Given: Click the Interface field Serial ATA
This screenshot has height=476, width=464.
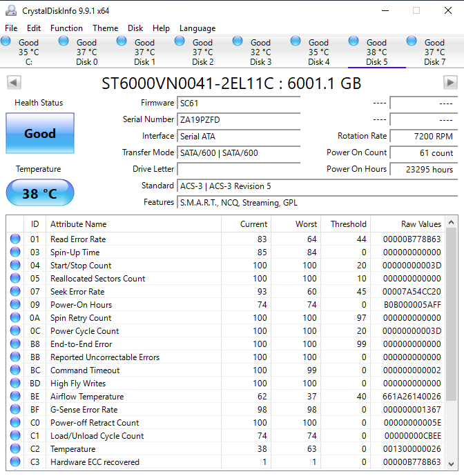Looking at the screenshot, I should coord(239,137).
